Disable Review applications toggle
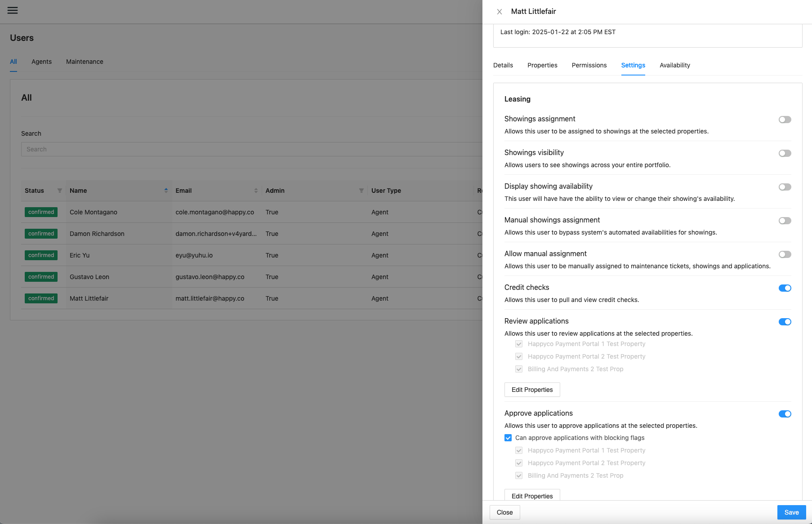The image size is (812, 524). tap(785, 322)
